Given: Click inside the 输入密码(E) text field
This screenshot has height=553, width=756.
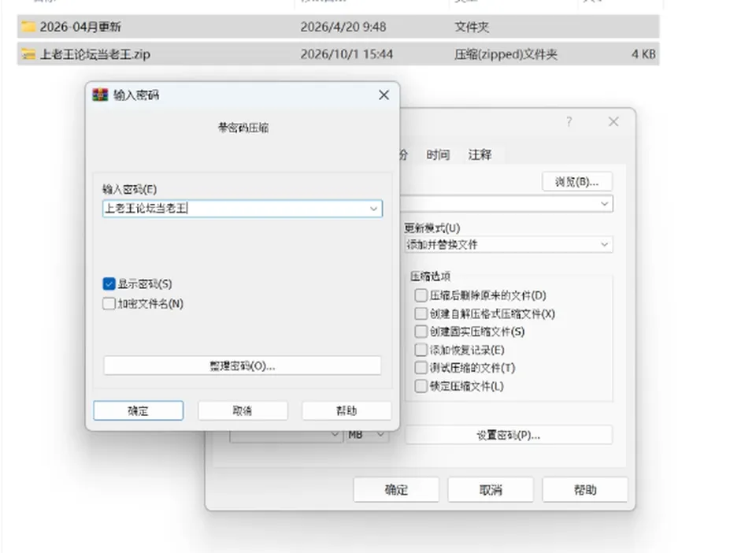Looking at the screenshot, I should (235, 209).
